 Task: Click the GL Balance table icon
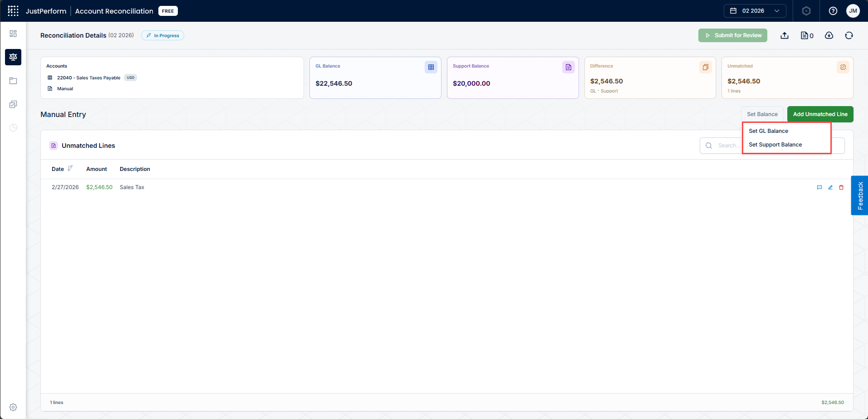point(431,67)
